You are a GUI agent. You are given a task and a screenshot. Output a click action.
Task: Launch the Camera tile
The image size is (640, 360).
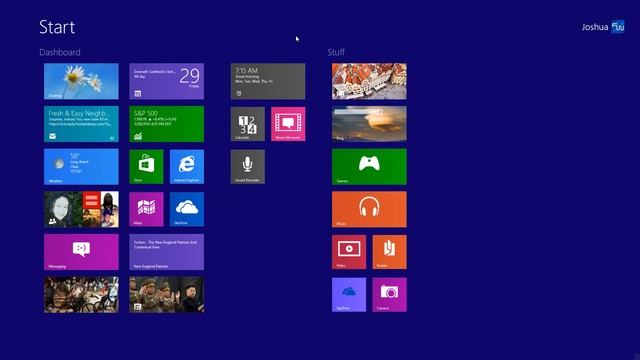coord(389,295)
